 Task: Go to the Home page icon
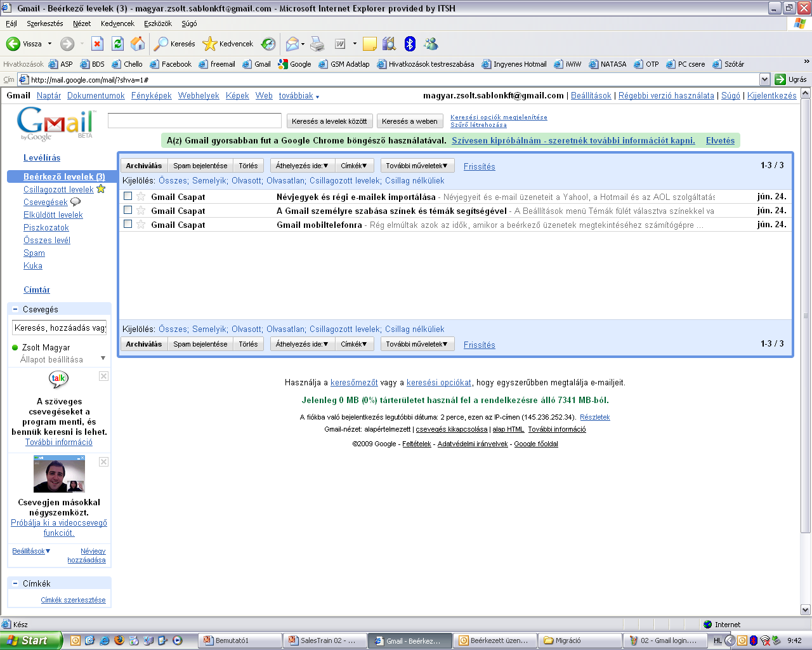[138, 44]
